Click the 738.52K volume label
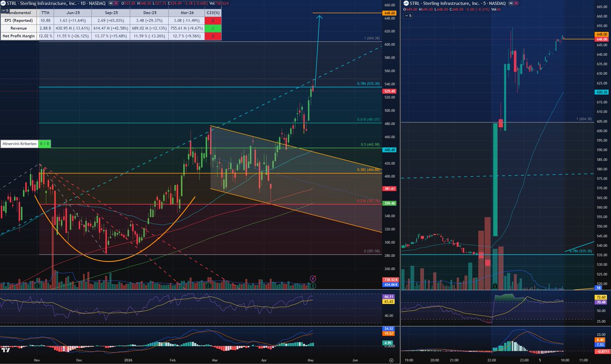 [x=390, y=280]
